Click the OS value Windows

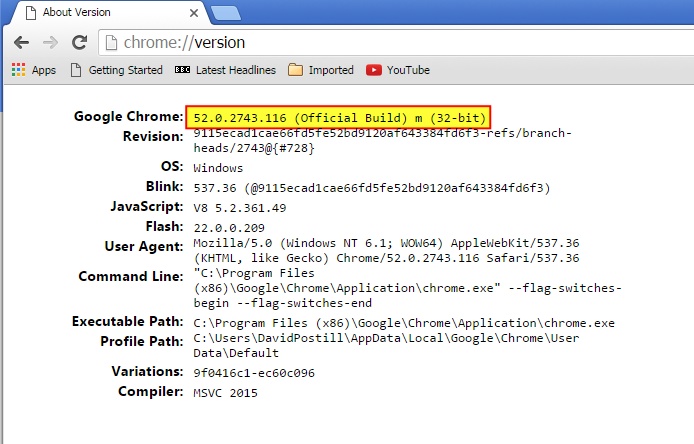click(218, 168)
